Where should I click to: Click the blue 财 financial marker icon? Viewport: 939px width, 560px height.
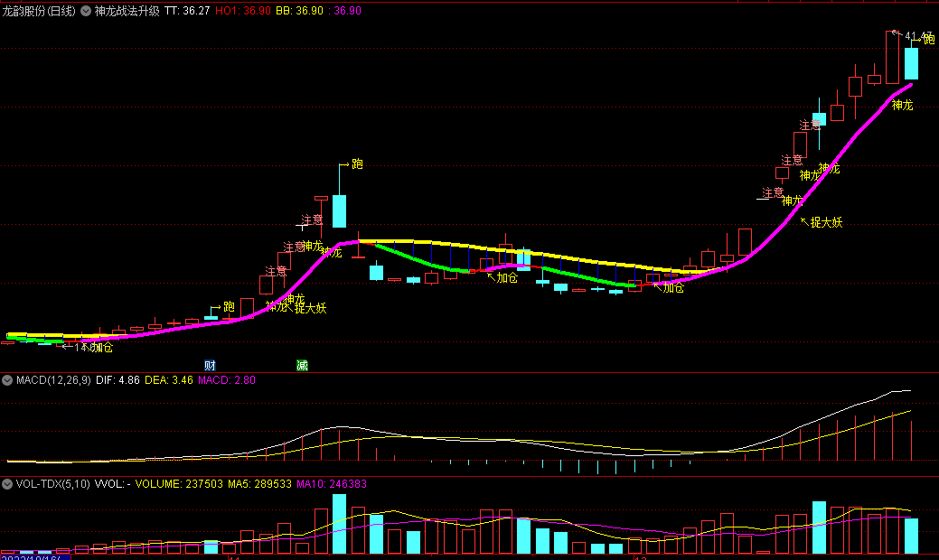click(210, 365)
